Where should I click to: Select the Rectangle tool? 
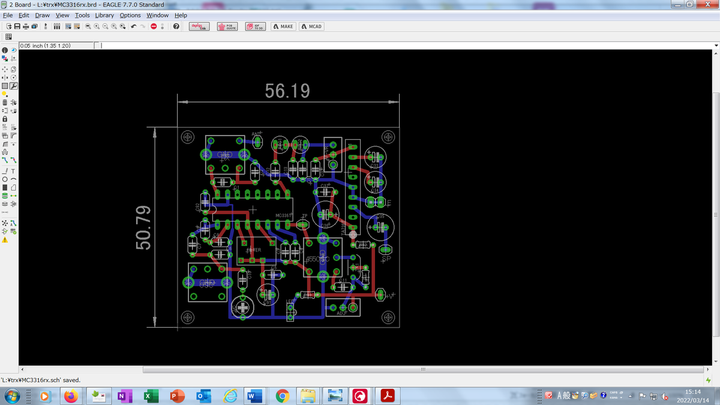(x=5, y=187)
